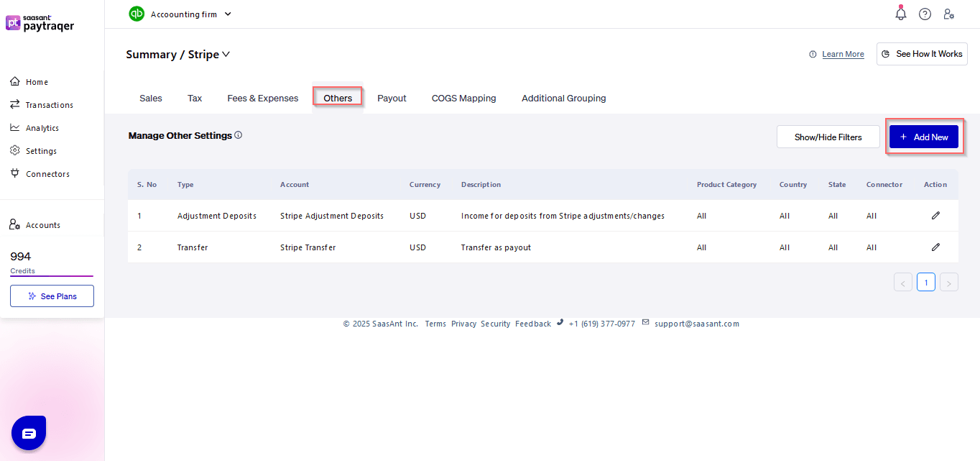Open the Learn More link
Image resolution: width=980 pixels, height=461 pixels.
843,54
